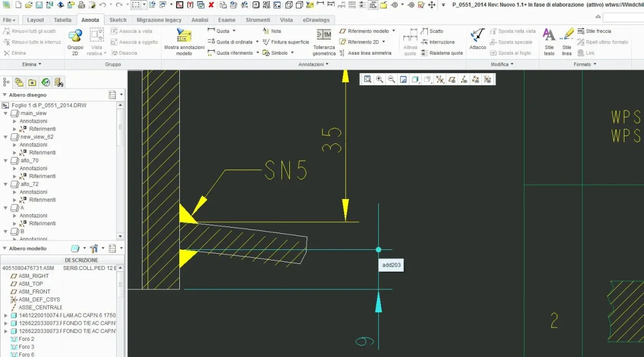Open the Analisi tab

pos(199,20)
